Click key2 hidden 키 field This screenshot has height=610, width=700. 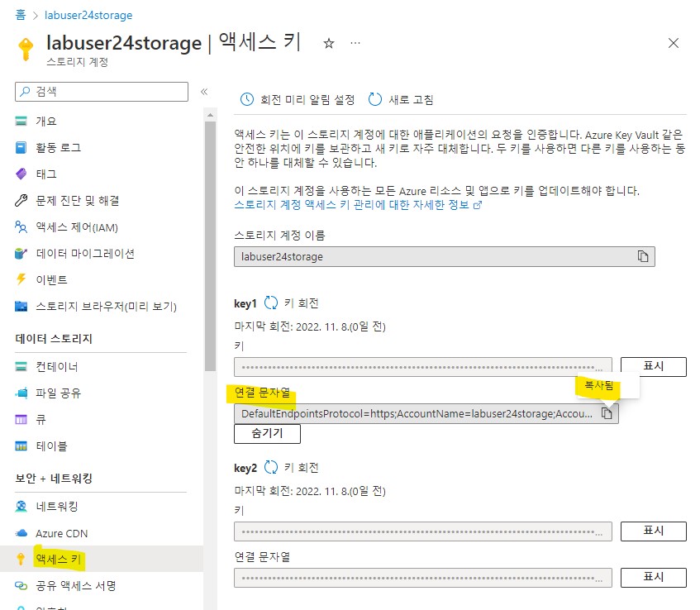(x=423, y=531)
